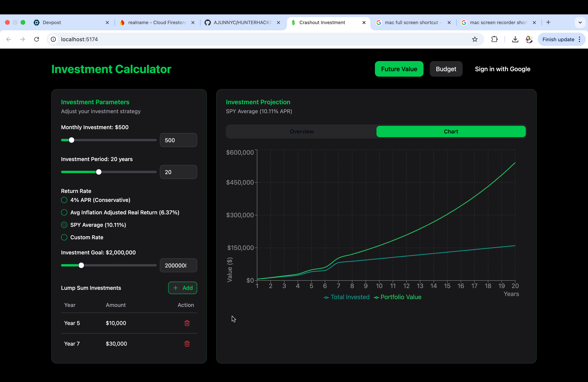
Task: Bookmark the page with the star icon
Action: [x=475, y=39]
